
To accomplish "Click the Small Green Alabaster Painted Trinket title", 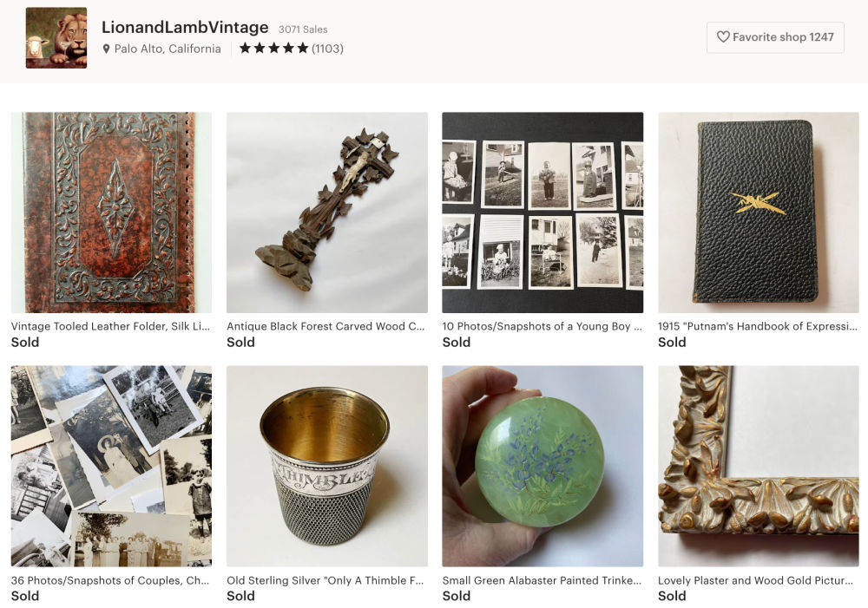I will (542, 580).
